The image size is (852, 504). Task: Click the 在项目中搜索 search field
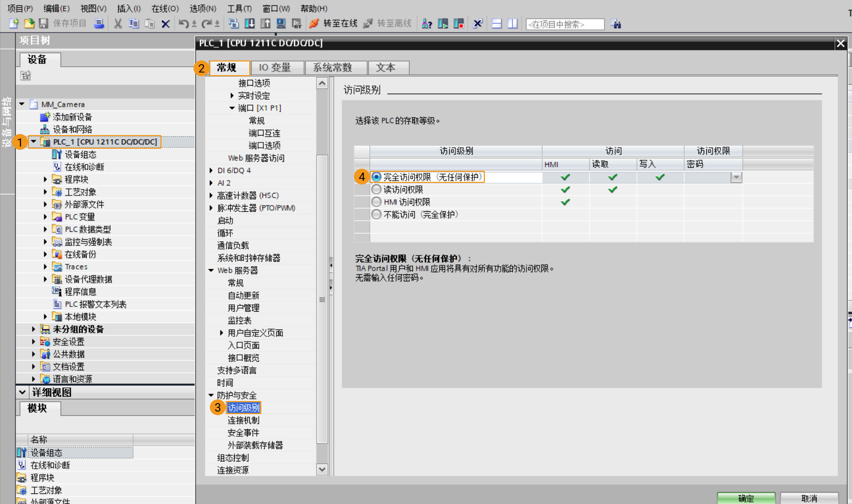(565, 23)
